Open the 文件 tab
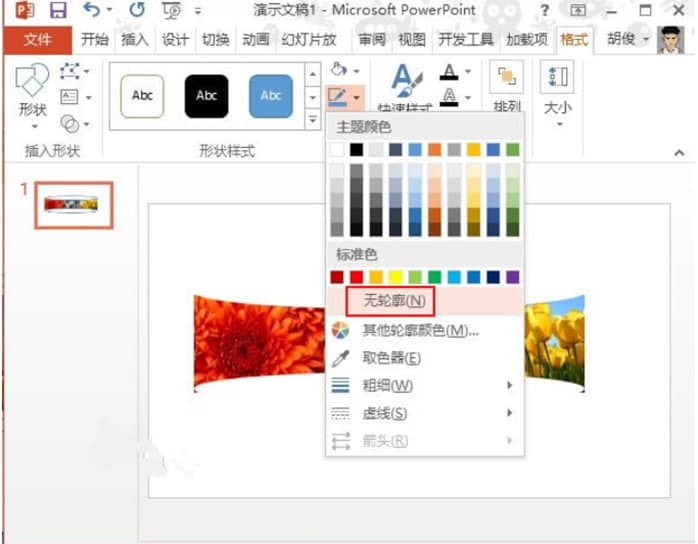This screenshot has height=544, width=698. 37,40
